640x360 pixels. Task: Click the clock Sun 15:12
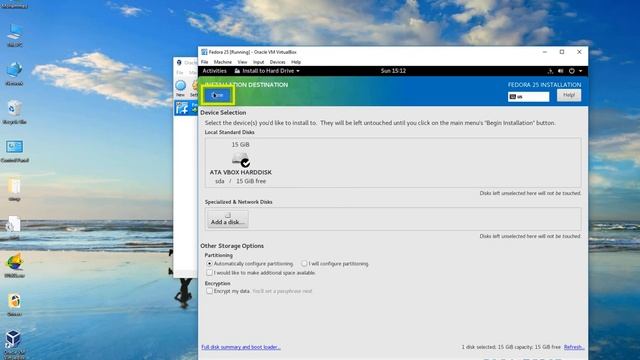click(393, 71)
